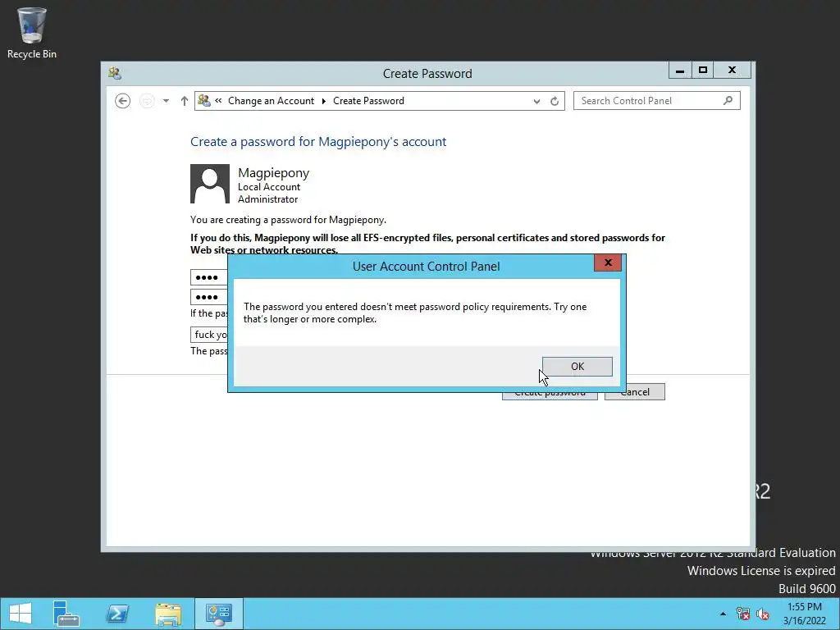The image size is (840, 630).
Task: Select Change an Account breadcrumb
Action: (x=271, y=101)
